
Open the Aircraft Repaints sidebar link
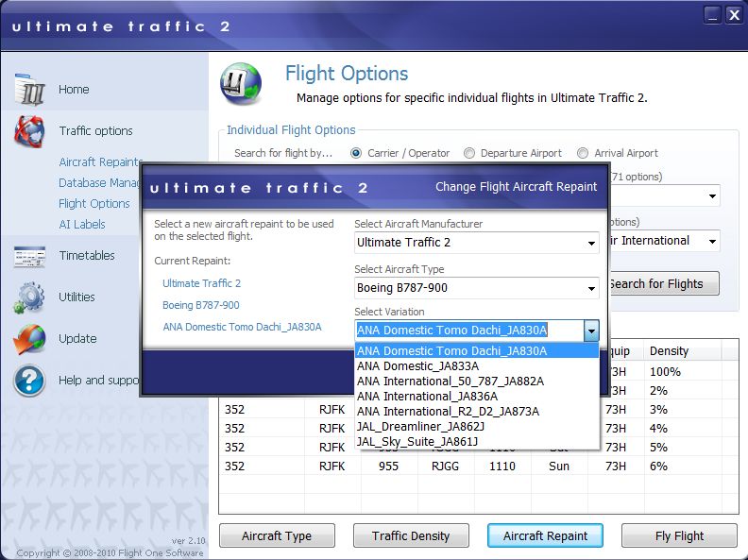coord(100,162)
